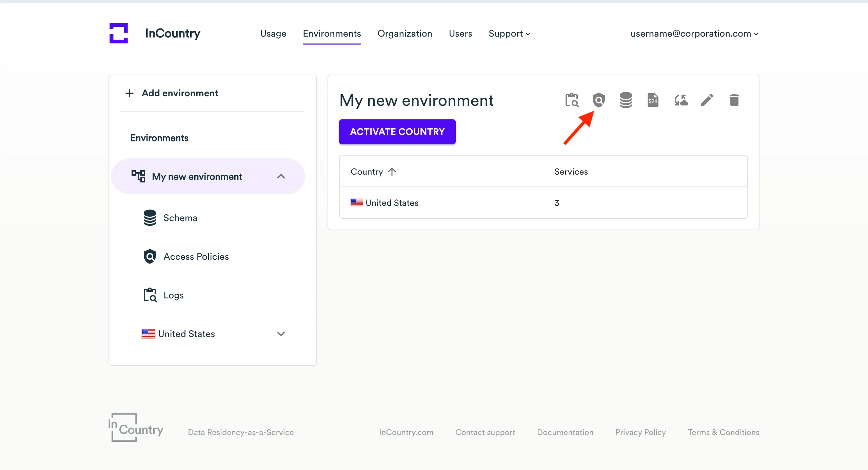This screenshot has height=470, width=868.
Task: Delete environment with trash icon
Action: [x=734, y=100]
